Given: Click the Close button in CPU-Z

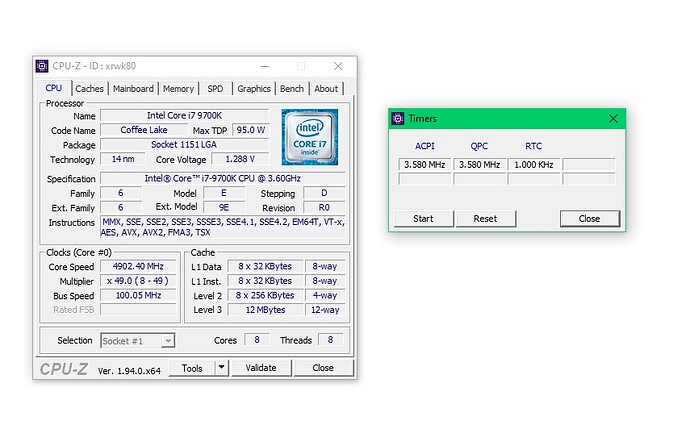Looking at the screenshot, I should click(323, 368).
